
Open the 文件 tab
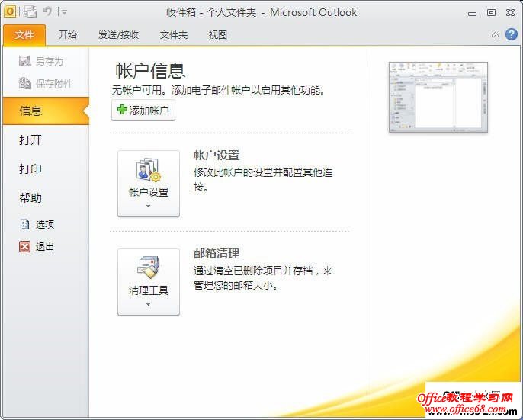click(x=24, y=35)
